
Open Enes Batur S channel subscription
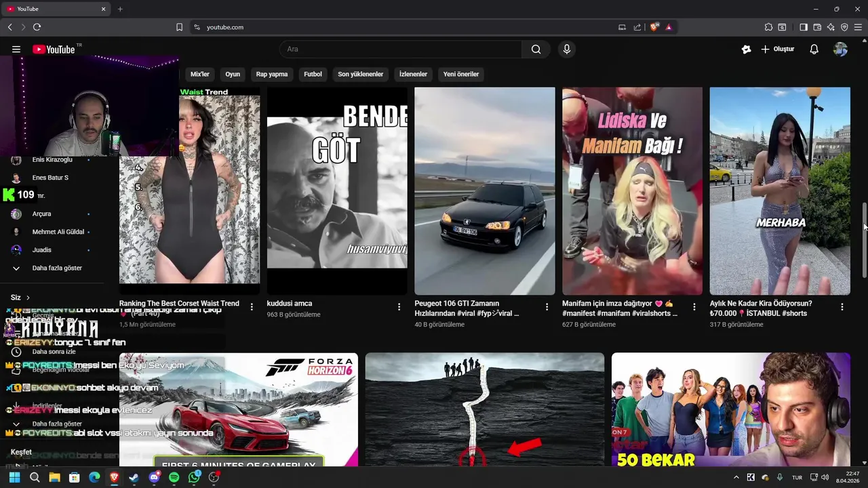coord(52,178)
